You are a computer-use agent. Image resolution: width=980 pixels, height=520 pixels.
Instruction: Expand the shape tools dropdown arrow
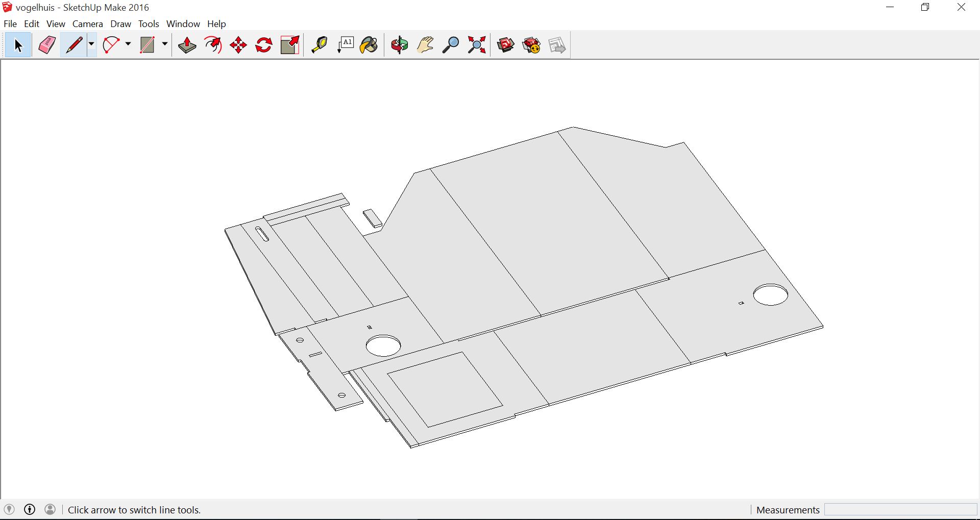point(165,45)
